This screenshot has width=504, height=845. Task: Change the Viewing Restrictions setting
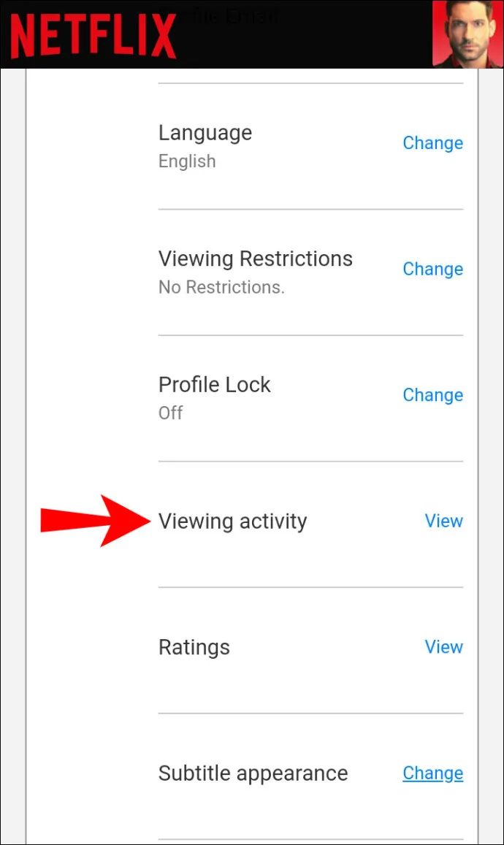[x=433, y=269]
